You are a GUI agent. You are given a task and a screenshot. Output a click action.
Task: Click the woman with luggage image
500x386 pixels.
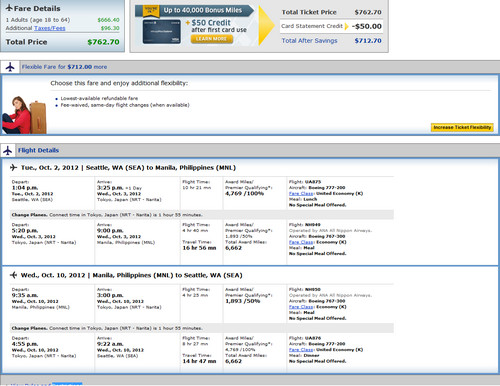pyautogui.click(x=24, y=115)
